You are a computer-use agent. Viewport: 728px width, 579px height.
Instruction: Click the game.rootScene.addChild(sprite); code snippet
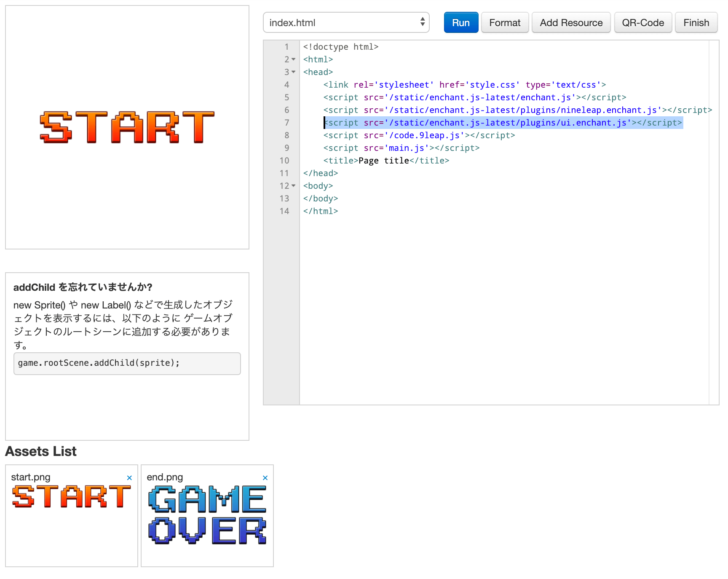[x=127, y=363]
